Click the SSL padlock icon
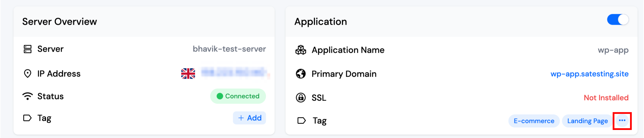This screenshot has height=138, width=644. [x=300, y=98]
